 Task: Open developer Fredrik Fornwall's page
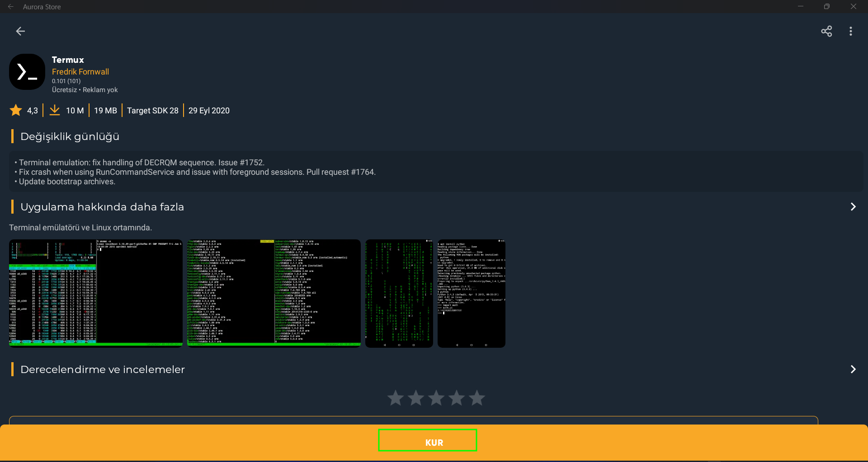pos(80,72)
